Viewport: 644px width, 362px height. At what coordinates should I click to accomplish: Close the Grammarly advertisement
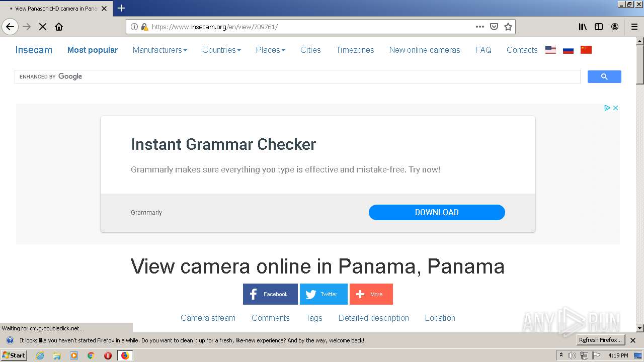[x=615, y=108]
